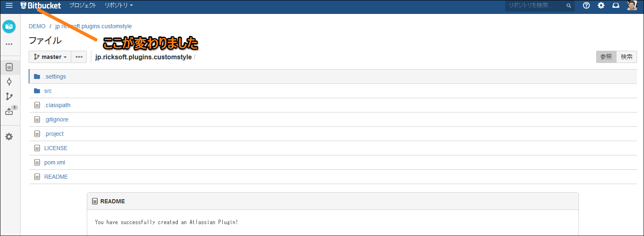The image size is (644, 236).
Task: Open the inbox tray icon
Action: [616, 5]
